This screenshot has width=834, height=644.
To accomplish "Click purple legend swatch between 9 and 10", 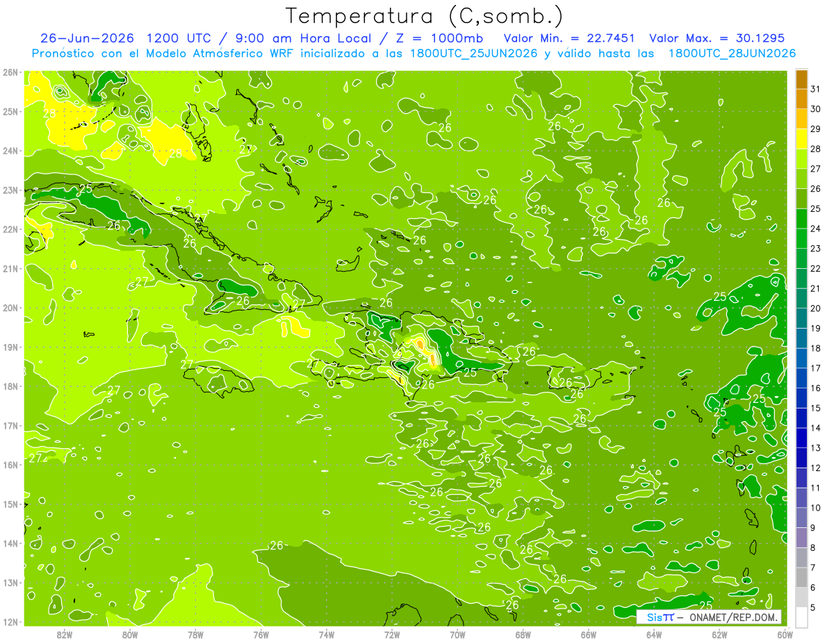I will pyautogui.click(x=801, y=518).
